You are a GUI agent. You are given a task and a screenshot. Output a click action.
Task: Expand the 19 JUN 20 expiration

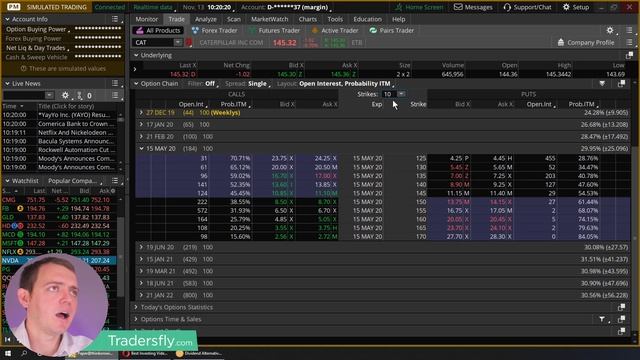point(141,247)
